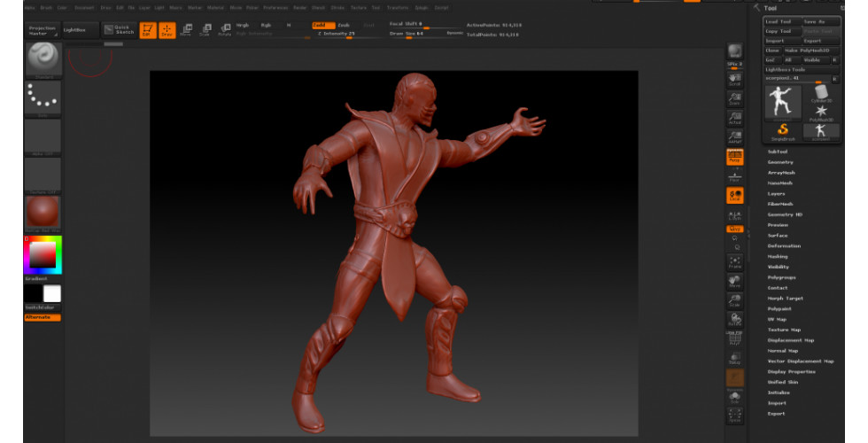Click the Scroll hand icon
The width and height of the screenshot is (868, 443).
[x=734, y=79]
